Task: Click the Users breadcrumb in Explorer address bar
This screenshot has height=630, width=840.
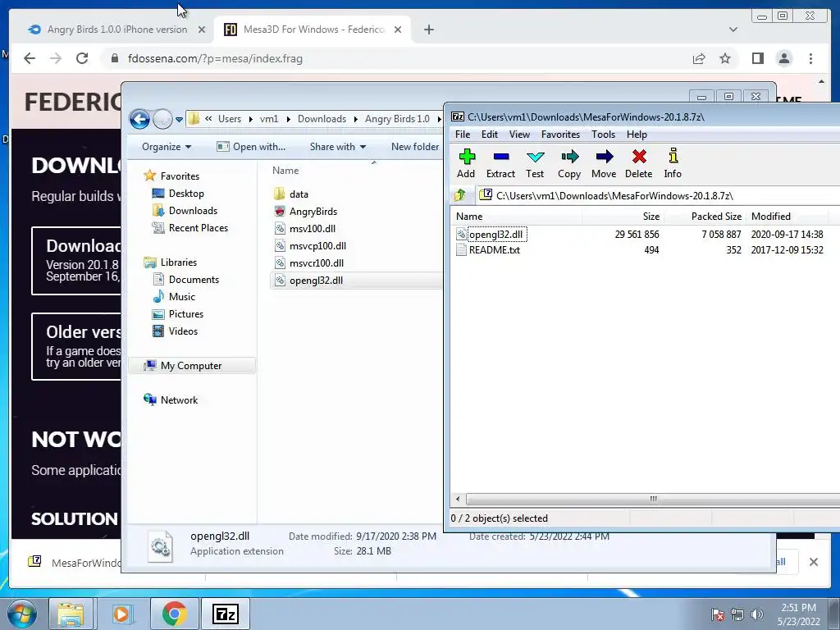Action: click(x=230, y=119)
